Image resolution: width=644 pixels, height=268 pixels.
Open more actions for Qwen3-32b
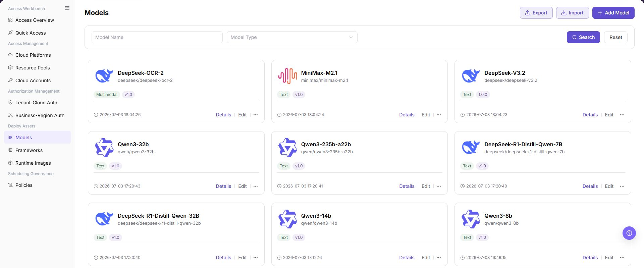(256, 186)
